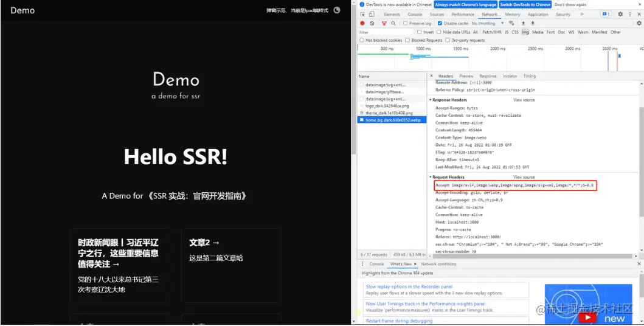The width and height of the screenshot is (644, 326).
Task: Select home_bg_dark.630e0352.webp request
Action: [392, 120]
